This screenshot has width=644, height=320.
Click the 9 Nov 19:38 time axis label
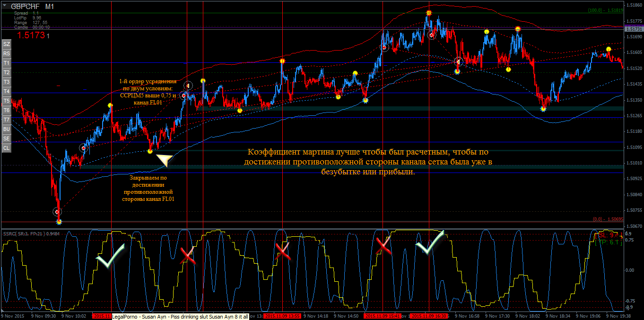point(618,316)
